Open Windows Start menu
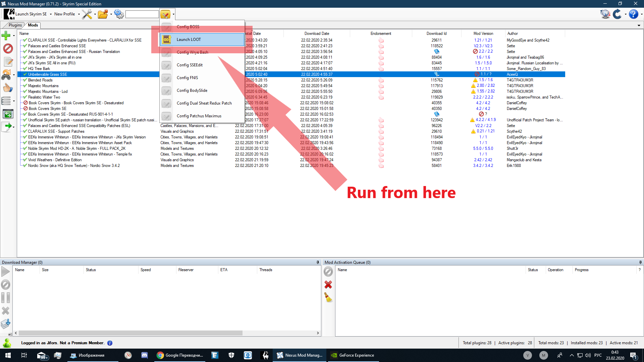 pyautogui.click(x=8, y=355)
